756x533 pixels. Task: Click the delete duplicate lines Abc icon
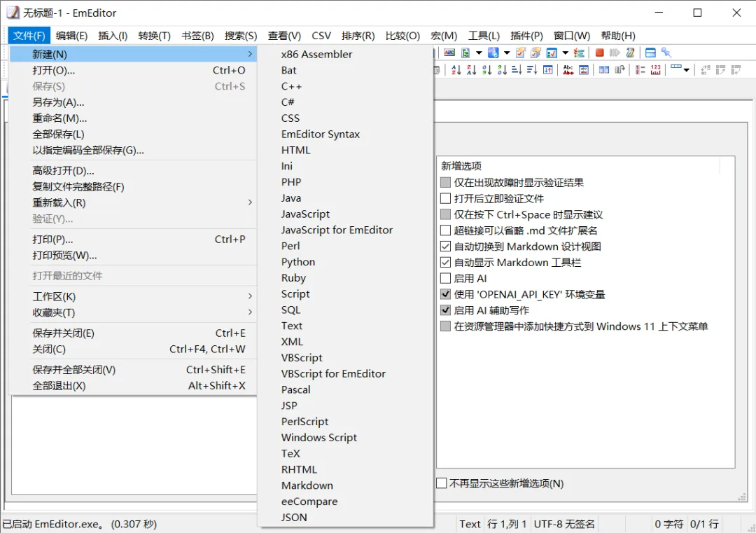pyautogui.click(x=568, y=70)
